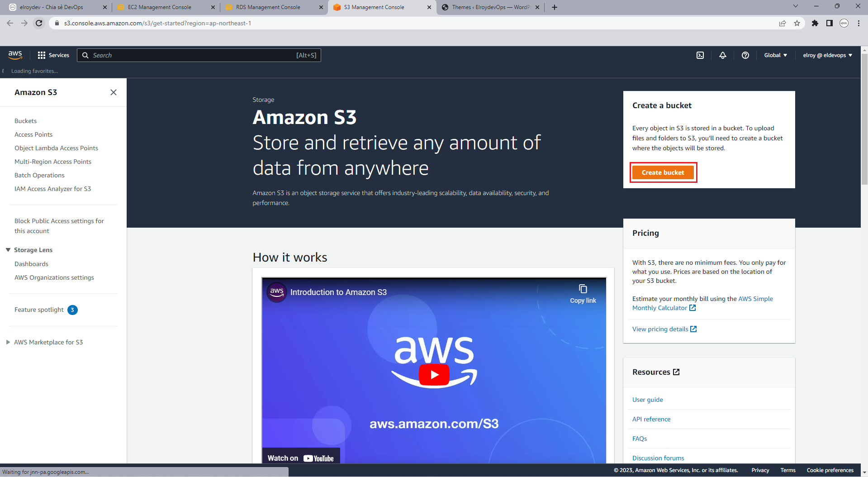Bookmark this page with the star icon
Screen dimensions: 868x477
point(797,23)
